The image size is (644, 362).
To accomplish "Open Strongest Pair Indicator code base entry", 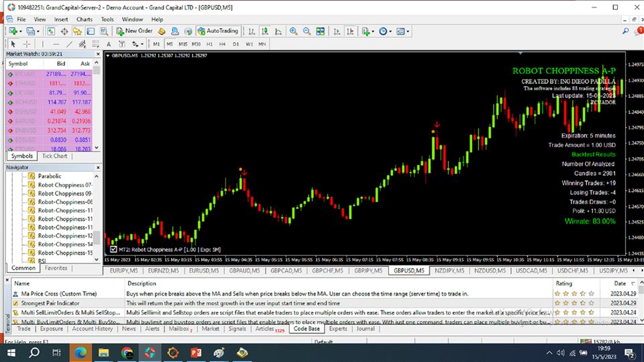I will [x=50, y=303].
